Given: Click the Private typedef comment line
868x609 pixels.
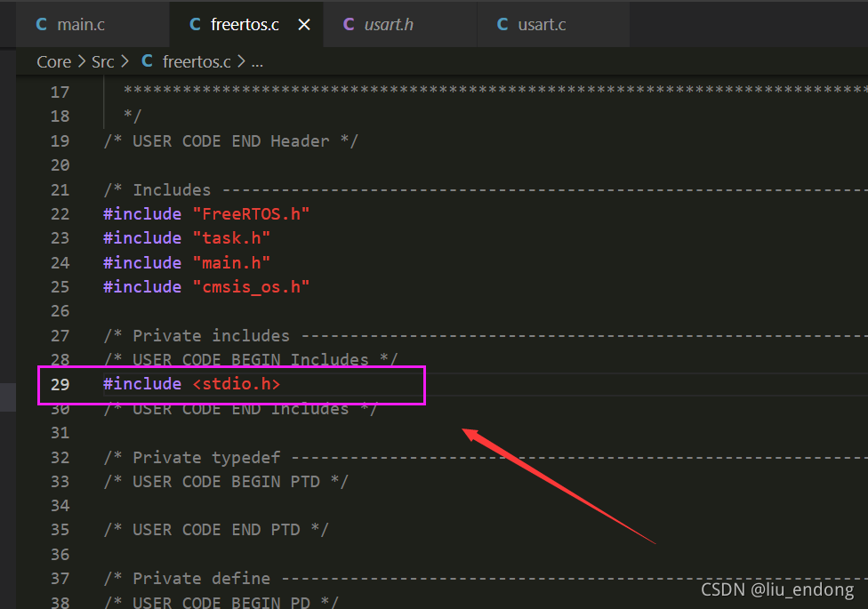Looking at the screenshot, I should click(486, 457).
